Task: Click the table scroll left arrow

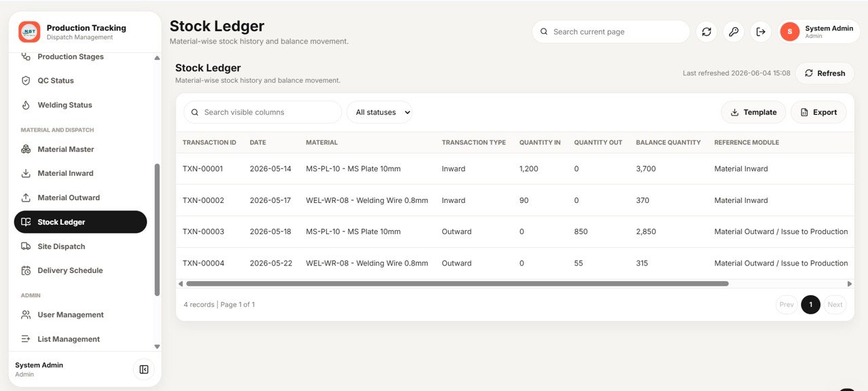Action: click(x=180, y=284)
